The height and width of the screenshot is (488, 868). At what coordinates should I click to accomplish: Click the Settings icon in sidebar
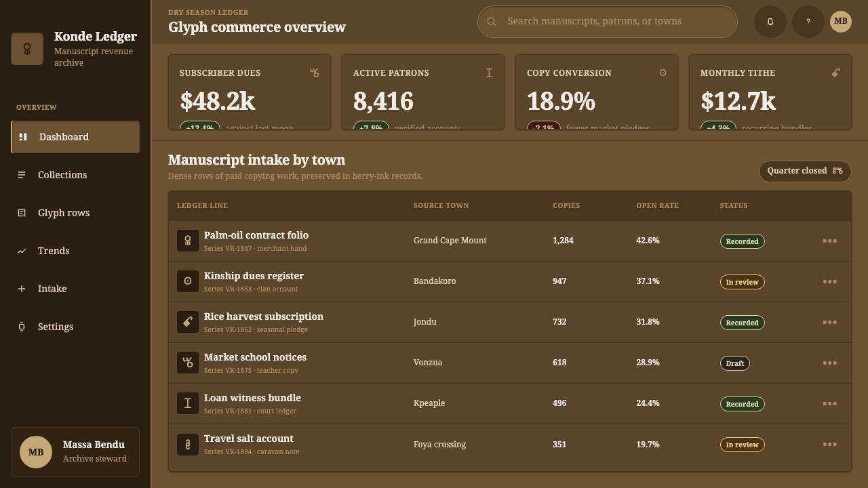(22, 327)
